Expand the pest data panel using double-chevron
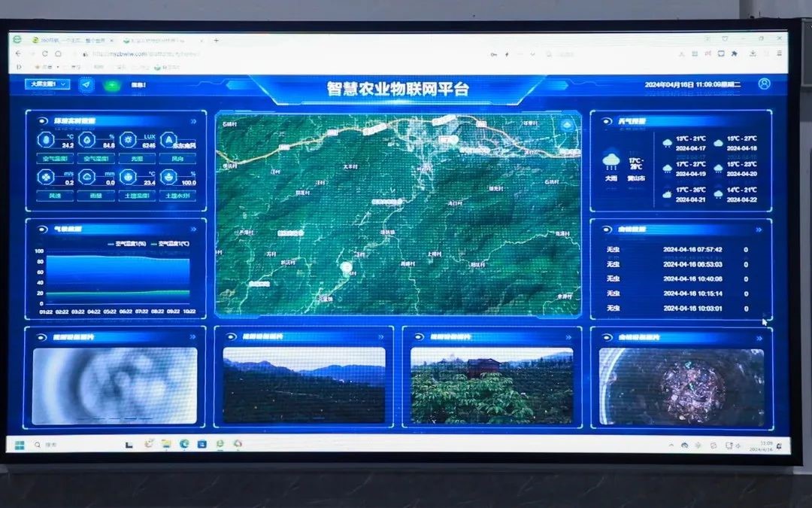This screenshot has width=812, height=508. tap(759, 229)
